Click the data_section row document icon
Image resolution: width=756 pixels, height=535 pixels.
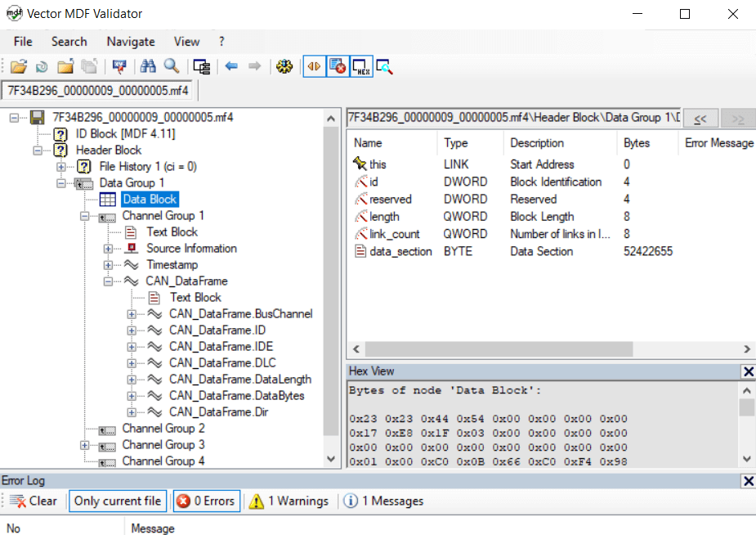tap(360, 251)
